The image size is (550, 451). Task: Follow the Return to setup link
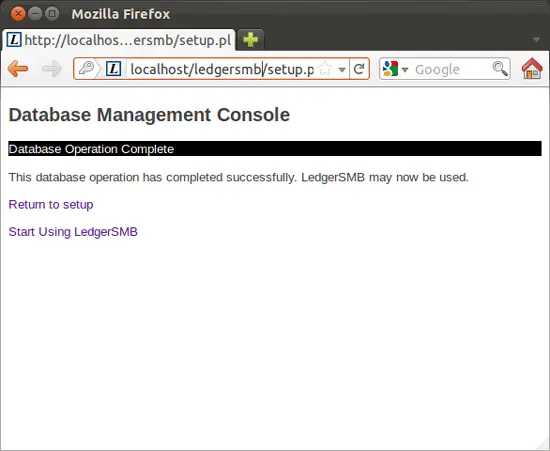click(51, 204)
